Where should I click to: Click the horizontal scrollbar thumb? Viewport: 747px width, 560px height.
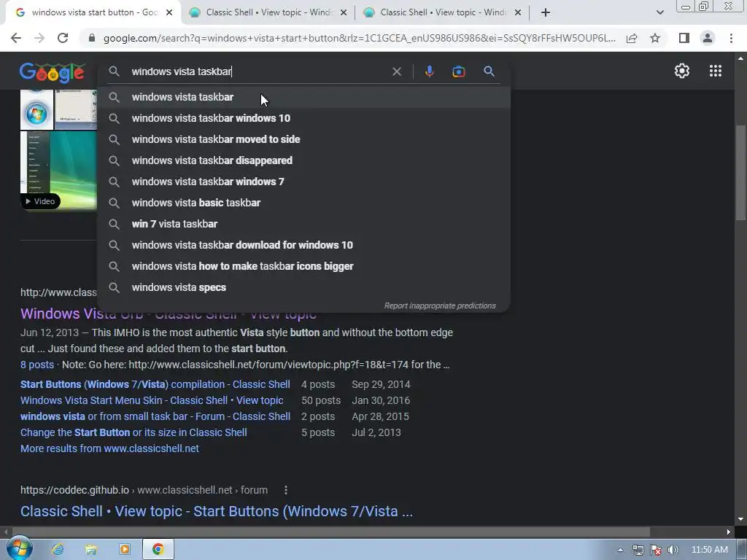tap(331, 532)
